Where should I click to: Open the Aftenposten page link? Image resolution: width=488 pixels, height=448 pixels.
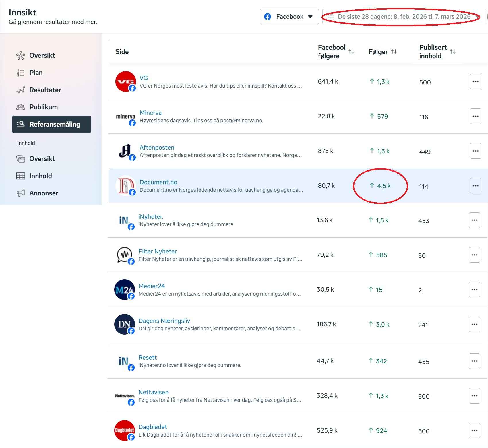[157, 148]
